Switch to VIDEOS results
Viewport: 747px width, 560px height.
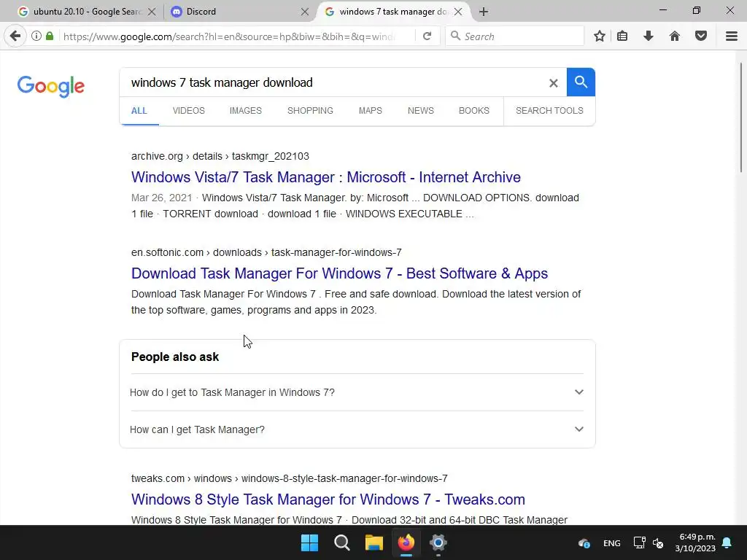pos(189,111)
